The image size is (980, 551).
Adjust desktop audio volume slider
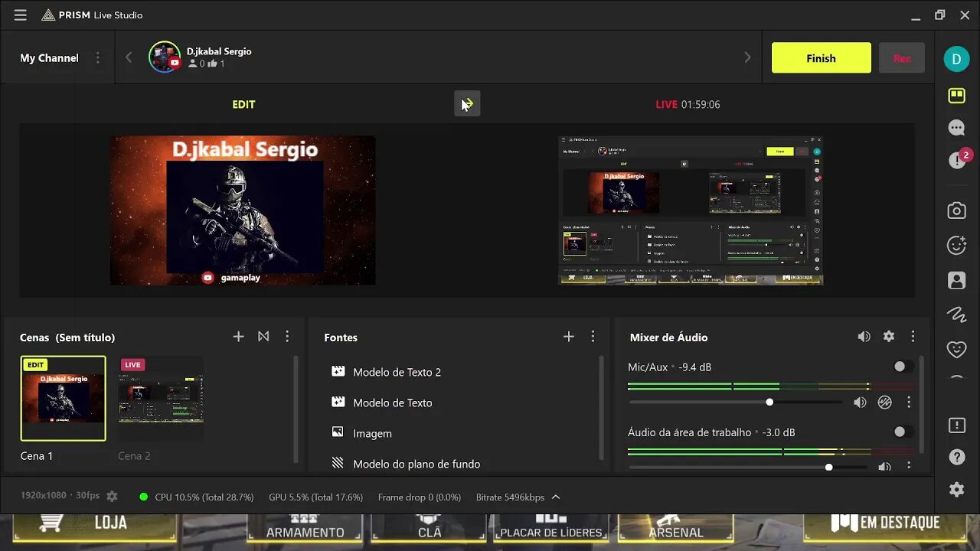click(x=748, y=467)
